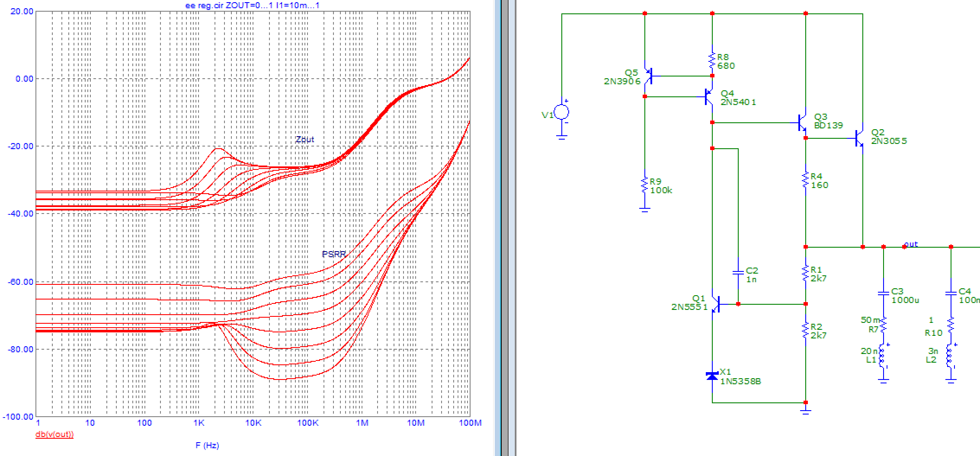This screenshot has width=980, height=456.
Task: Click the F (Hz) axis label
Action: point(207,445)
